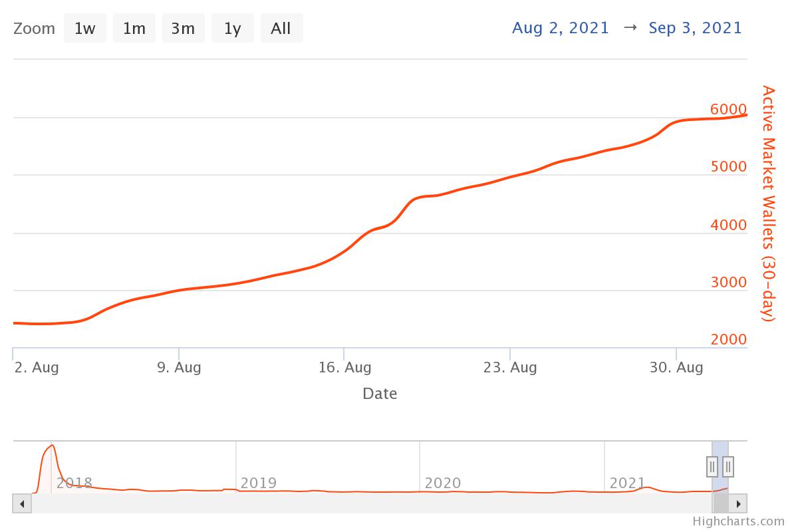Zoom to the 1y range
This screenshot has width=798, height=532.
pos(232,29)
